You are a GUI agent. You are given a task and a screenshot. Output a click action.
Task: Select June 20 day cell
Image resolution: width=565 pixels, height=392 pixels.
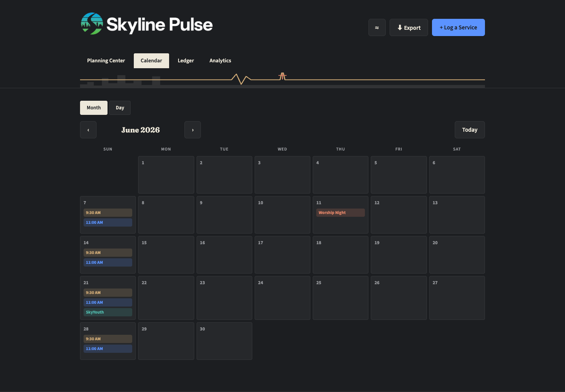click(457, 255)
